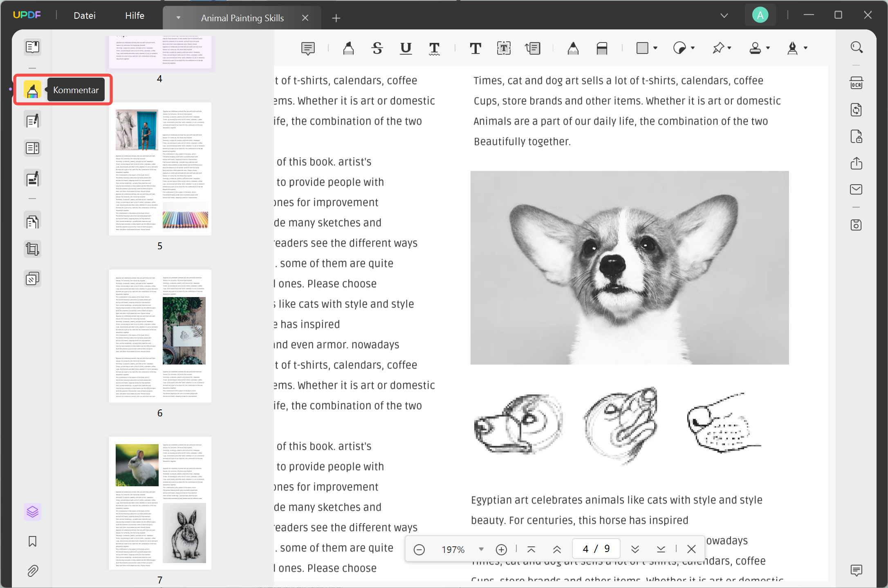Expand the open tabs chevron in title bar

[x=724, y=16]
